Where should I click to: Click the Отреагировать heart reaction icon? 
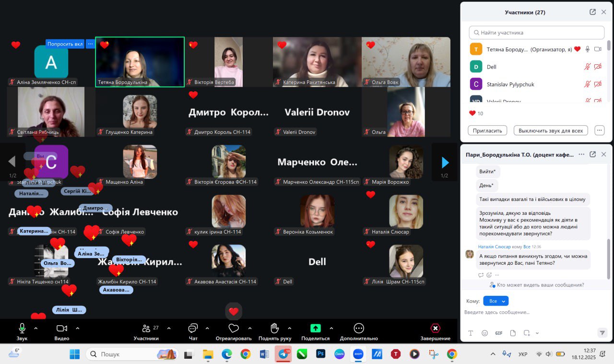pos(234,329)
